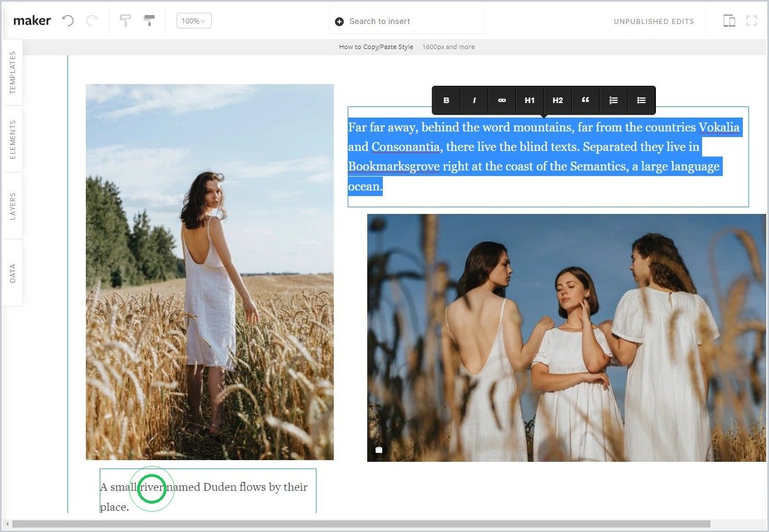Apply bulleted list formatting

(641, 100)
